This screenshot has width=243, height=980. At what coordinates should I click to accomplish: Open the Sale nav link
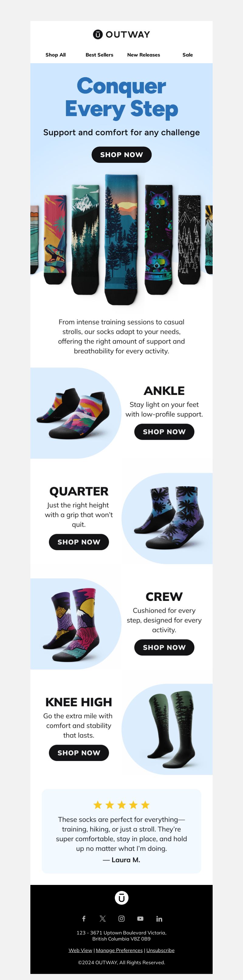(187, 55)
